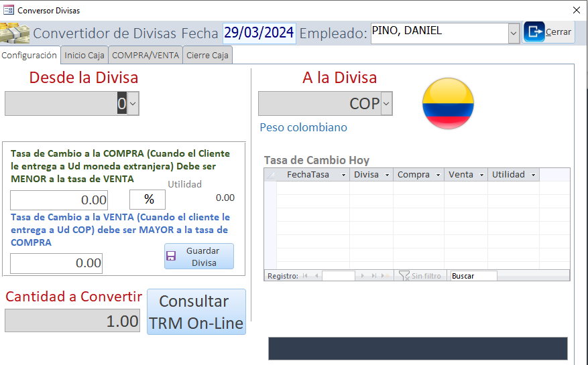Screen dimensions: 588x365
Task: Click Consultar TRM On-Line button
Action: point(196,312)
